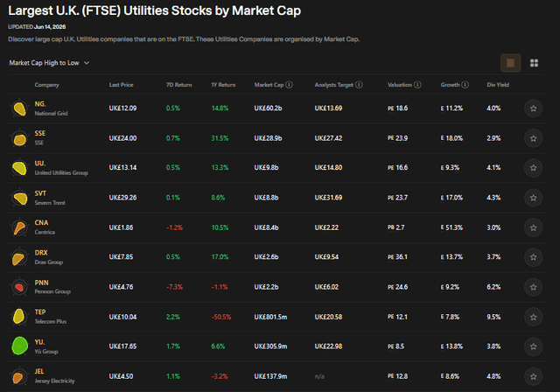Open the DRX ticker link
Screen dimensions: 560x392
coord(41,252)
